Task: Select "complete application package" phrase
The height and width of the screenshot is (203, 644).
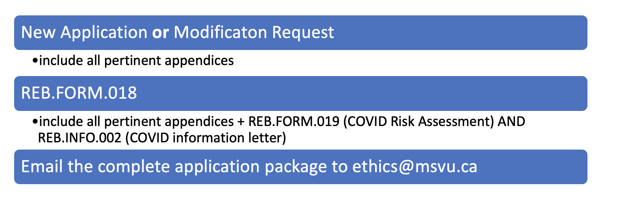Action: (x=212, y=167)
